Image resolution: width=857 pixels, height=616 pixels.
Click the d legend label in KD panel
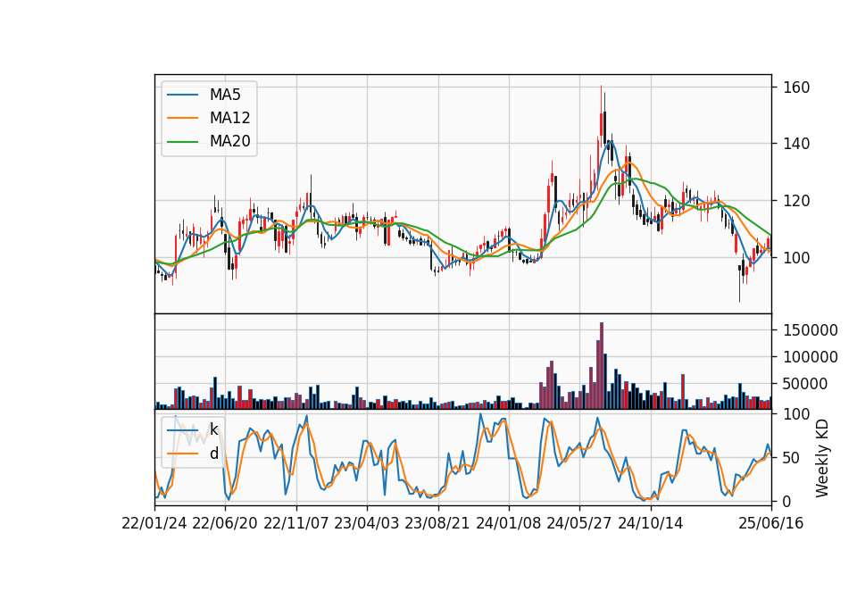tap(213, 454)
